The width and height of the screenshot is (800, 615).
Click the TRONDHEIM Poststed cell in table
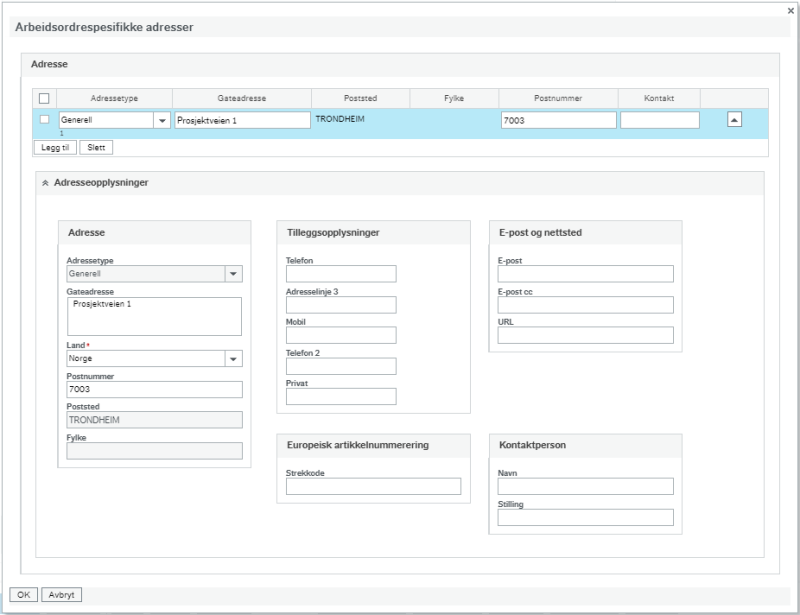(340, 119)
